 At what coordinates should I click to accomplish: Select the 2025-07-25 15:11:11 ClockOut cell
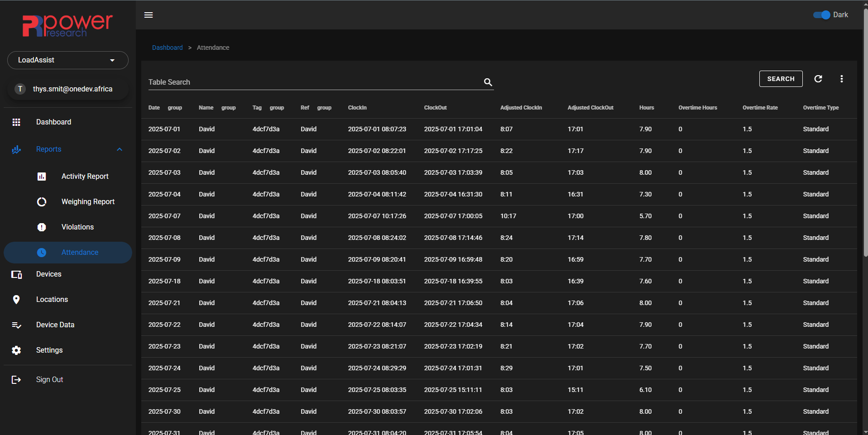(x=453, y=390)
